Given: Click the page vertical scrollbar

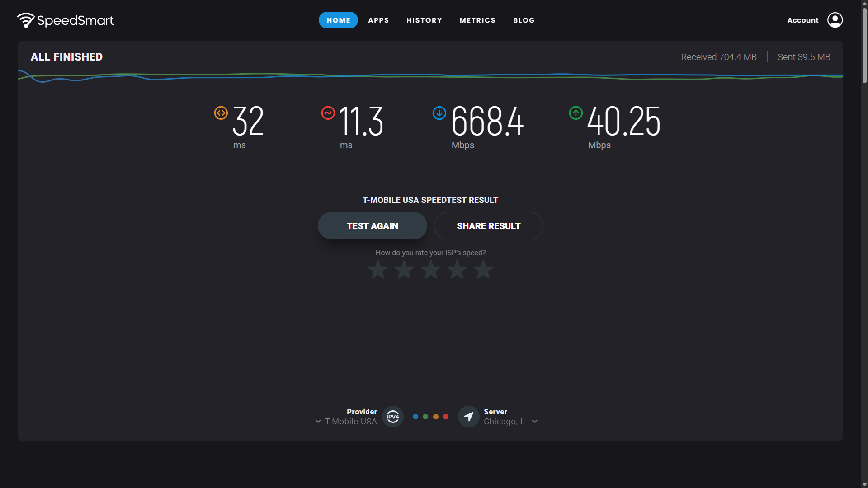Looking at the screenshot, I should pos(864,45).
